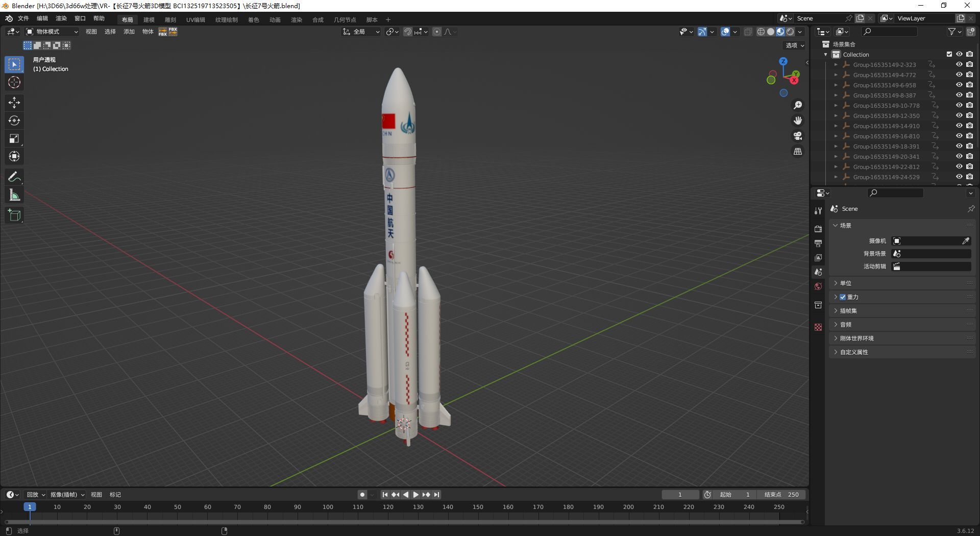Open the 文件 (File) menu
Screen dimensions: 980x536
[23, 18]
